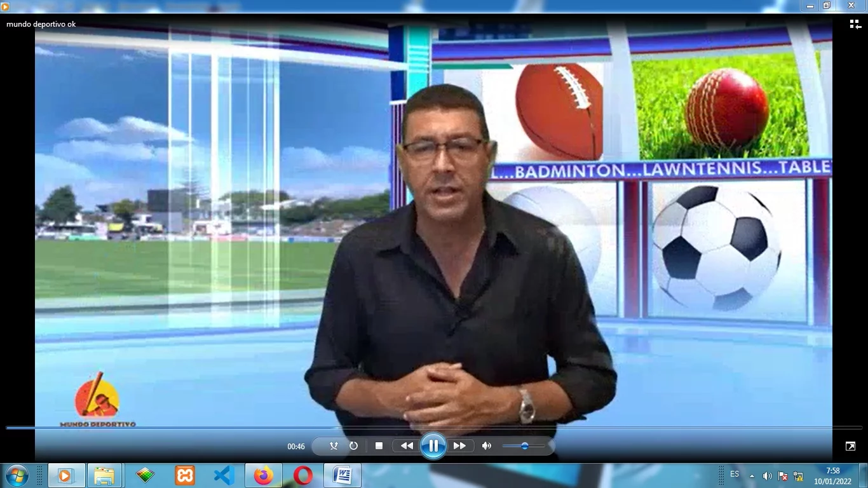868x488 pixels.
Task: Launch the green layered app on taskbar
Action: (x=146, y=475)
